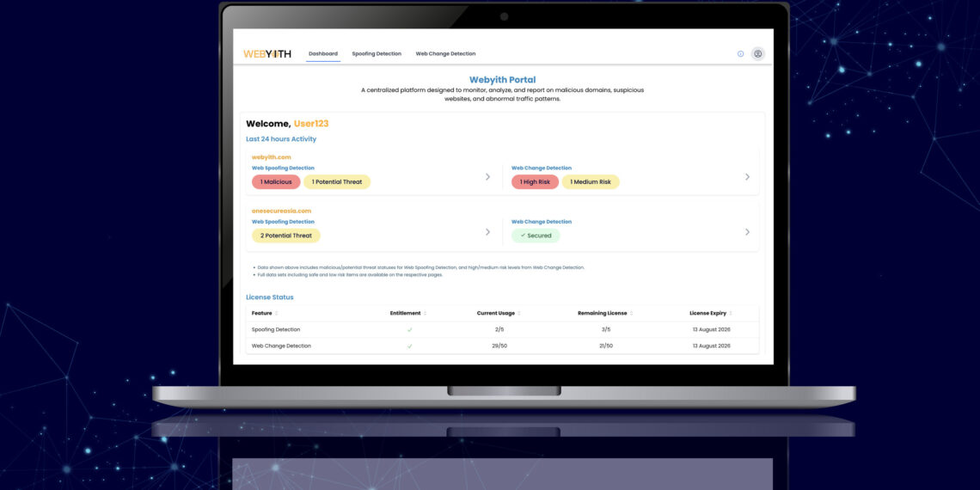Open the Spoofing Detection tab
The width and height of the screenshot is (980, 490).
click(x=377, y=54)
